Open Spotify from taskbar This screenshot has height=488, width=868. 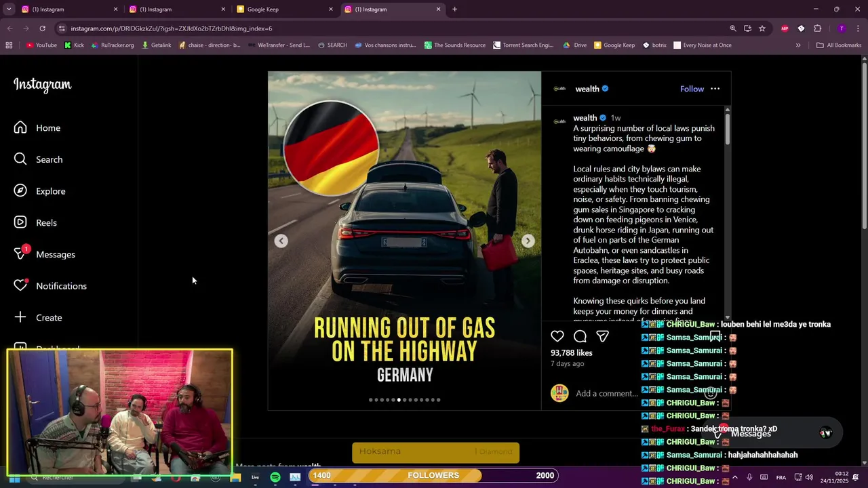[x=275, y=477]
